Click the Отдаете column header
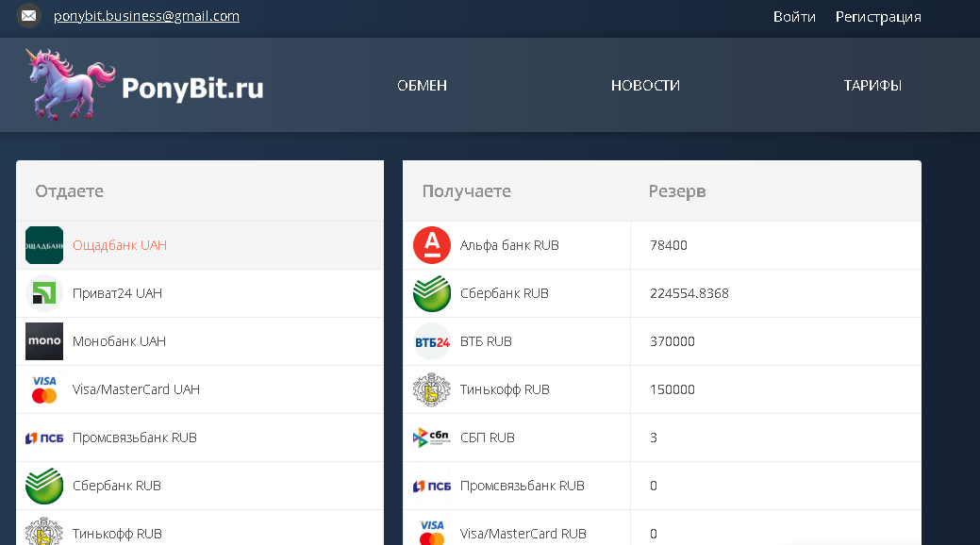The width and height of the screenshot is (980, 545). click(70, 191)
